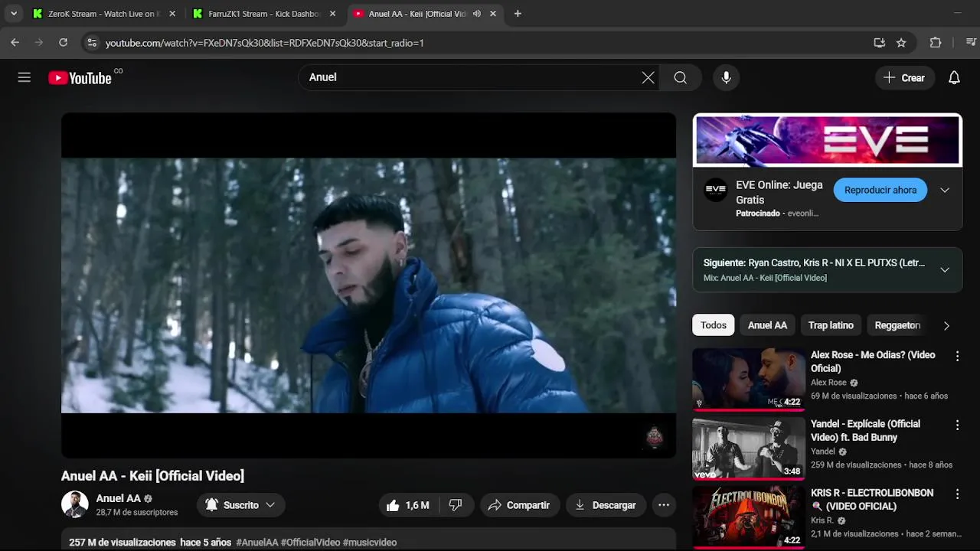
Task: Click EVE Online banner image
Action: point(828,140)
